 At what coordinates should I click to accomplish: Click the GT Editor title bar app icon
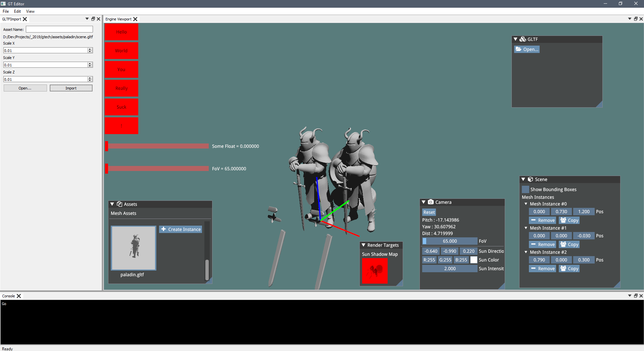pyautogui.click(x=3, y=4)
